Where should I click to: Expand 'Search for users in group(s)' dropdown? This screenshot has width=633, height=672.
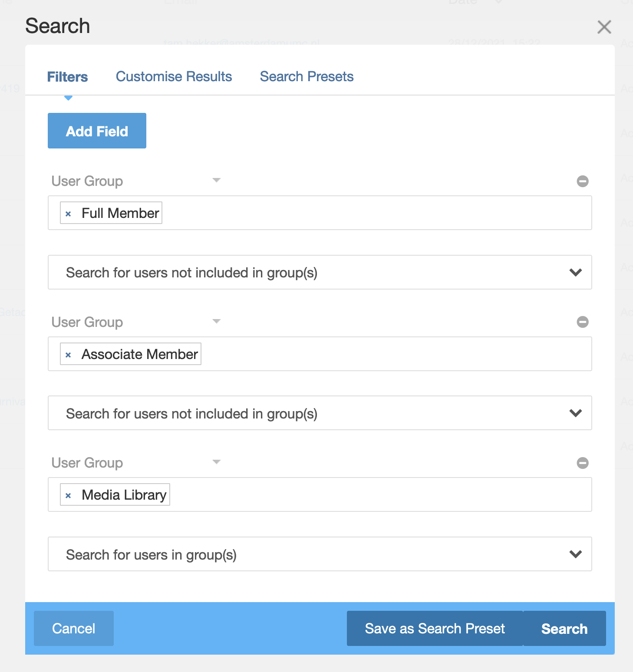click(x=320, y=554)
